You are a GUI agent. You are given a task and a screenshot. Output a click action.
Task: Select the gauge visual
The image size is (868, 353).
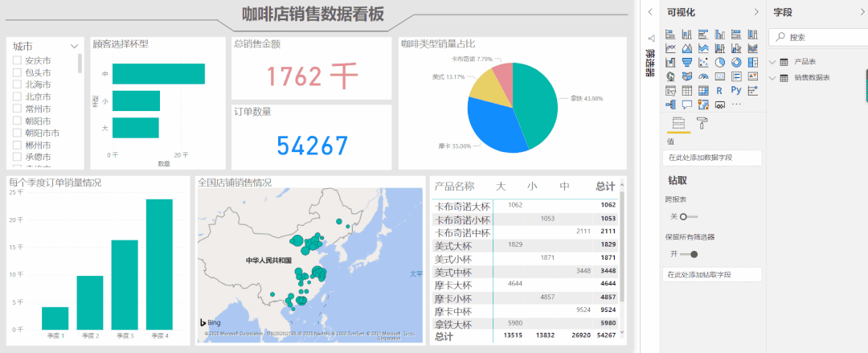[703, 76]
